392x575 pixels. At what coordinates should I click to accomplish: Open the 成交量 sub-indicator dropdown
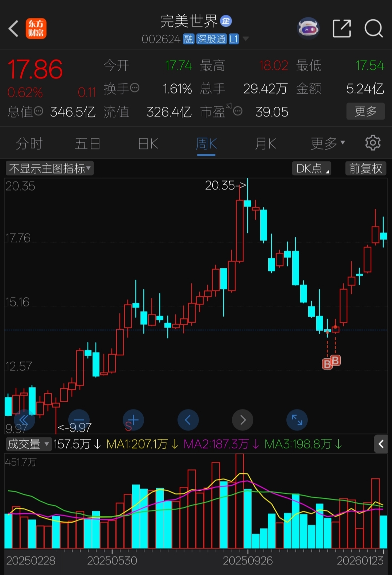29,444
